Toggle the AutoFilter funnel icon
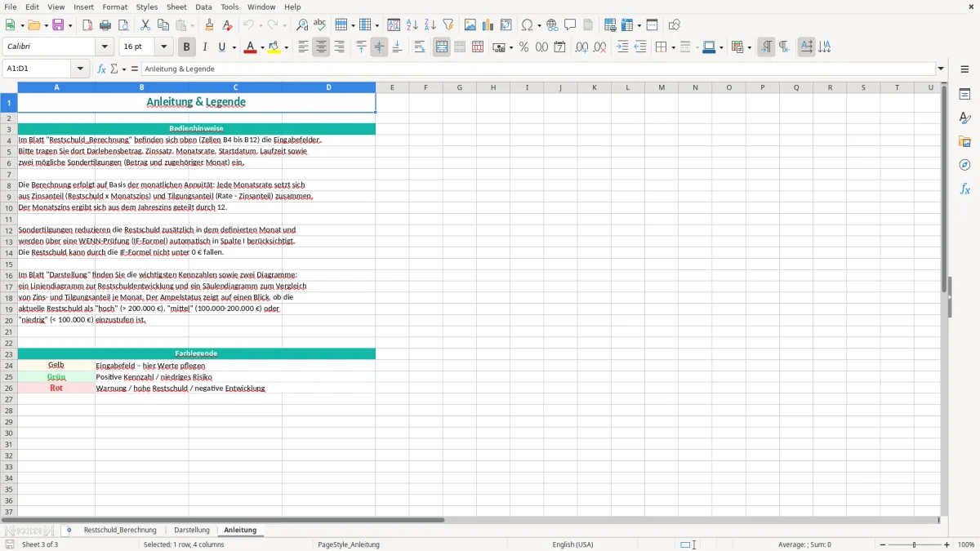Viewport: 980px width, 551px height. tap(448, 25)
